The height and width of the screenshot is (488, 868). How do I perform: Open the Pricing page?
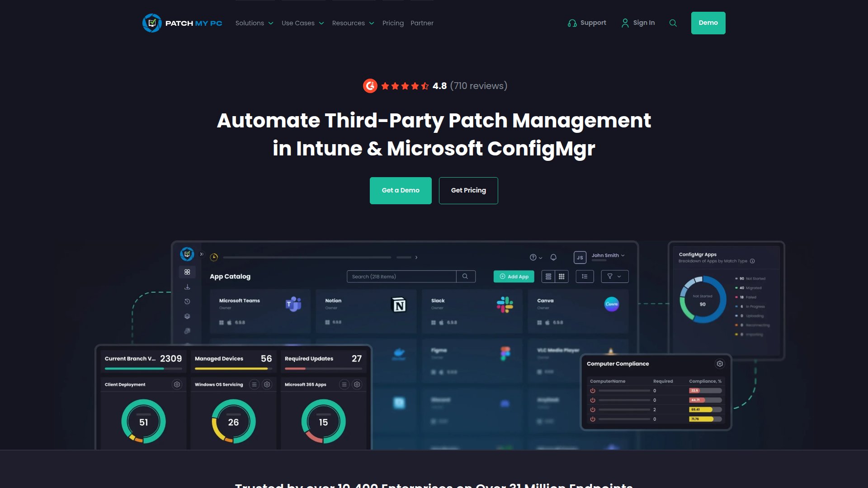coord(393,23)
